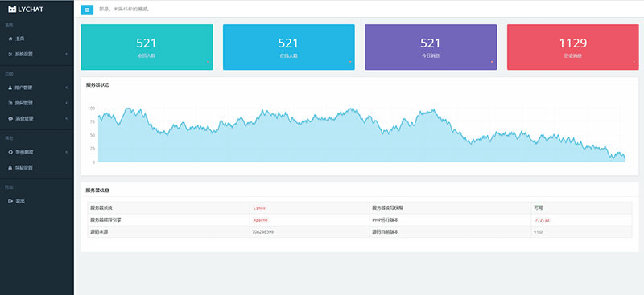The image size is (644, 295).
Task: Click the 退出 logout arrow icon
Action: 10,201
